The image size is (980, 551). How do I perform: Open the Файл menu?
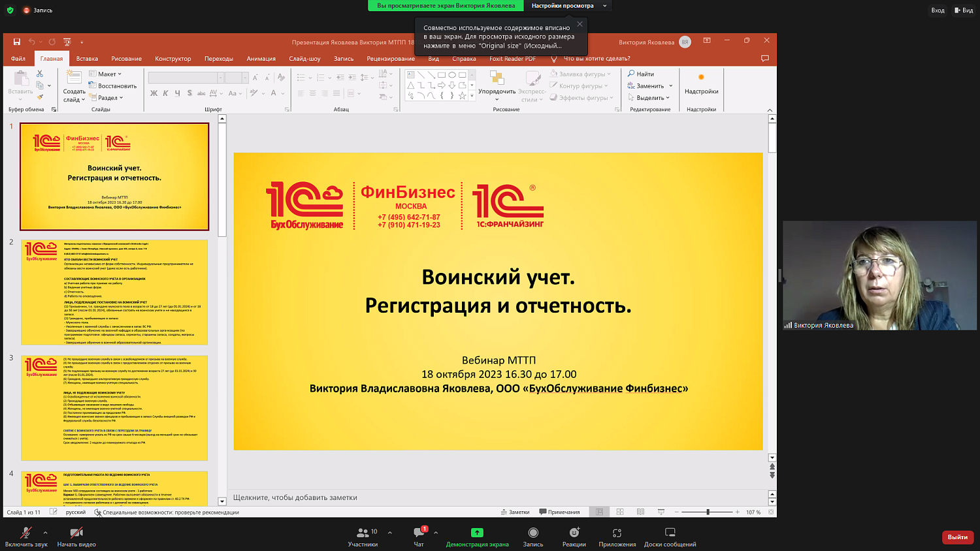(x=18, y=59)
